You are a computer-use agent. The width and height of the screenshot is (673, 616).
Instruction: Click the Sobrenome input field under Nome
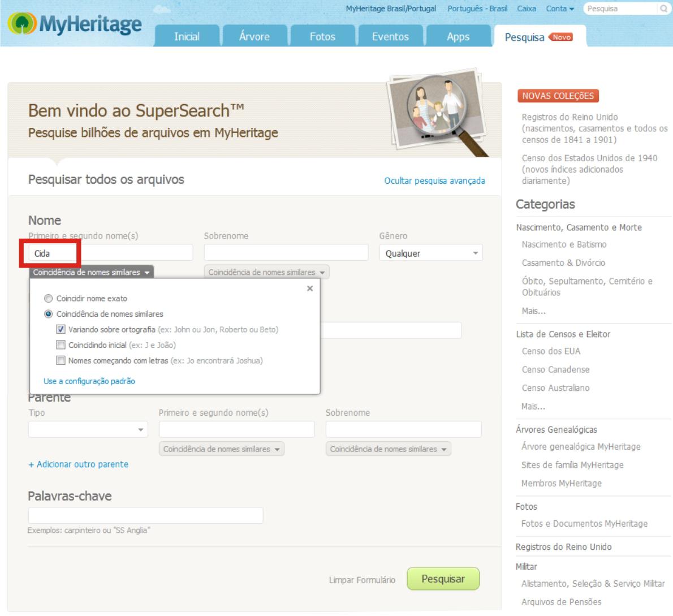286,253
